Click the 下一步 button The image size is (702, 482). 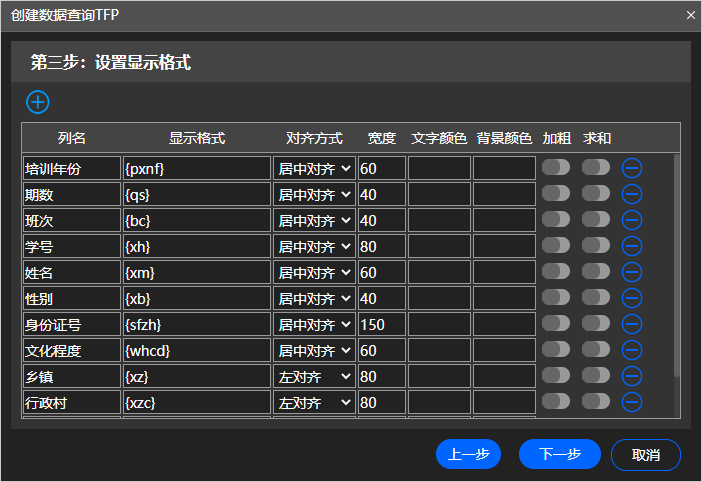(x=560, y=454)
